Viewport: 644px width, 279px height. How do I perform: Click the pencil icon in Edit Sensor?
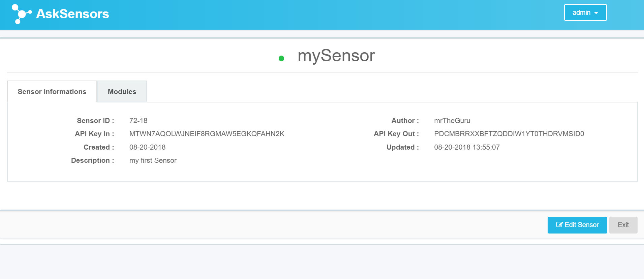pos(559,225)
